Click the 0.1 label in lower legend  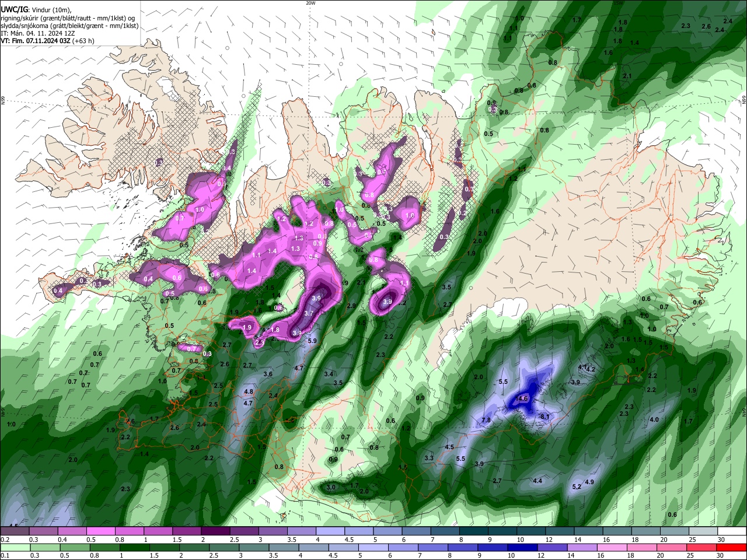click(5, 556)
